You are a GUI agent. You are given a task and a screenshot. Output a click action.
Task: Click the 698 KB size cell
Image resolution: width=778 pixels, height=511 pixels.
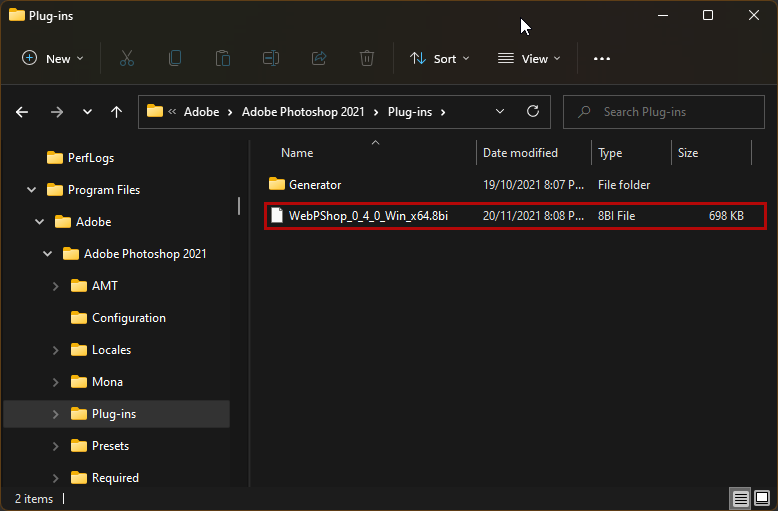click(x=726, y=216)
